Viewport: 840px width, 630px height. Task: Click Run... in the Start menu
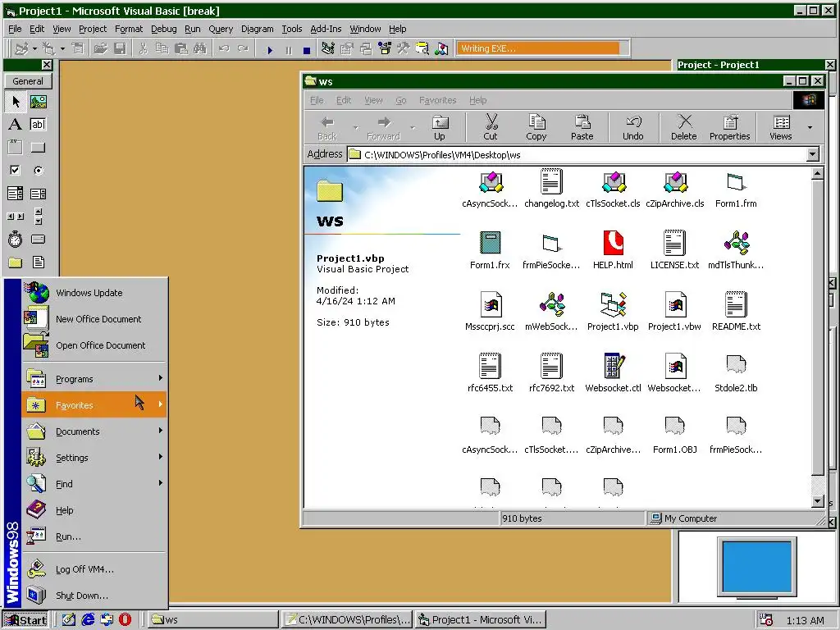tap(94, 536)
